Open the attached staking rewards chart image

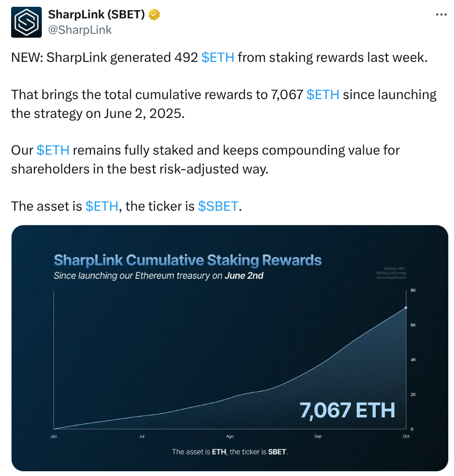[227, 347]
